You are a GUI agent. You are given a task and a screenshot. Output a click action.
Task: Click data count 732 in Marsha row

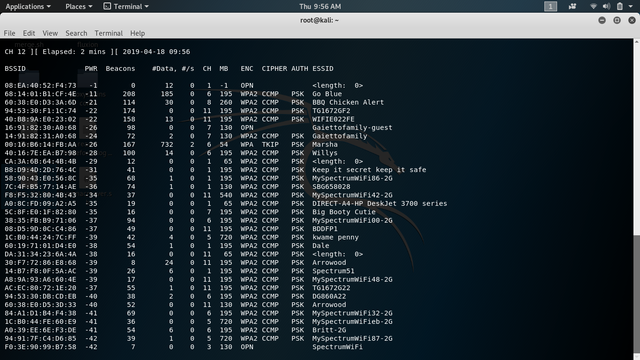[167, 144]
